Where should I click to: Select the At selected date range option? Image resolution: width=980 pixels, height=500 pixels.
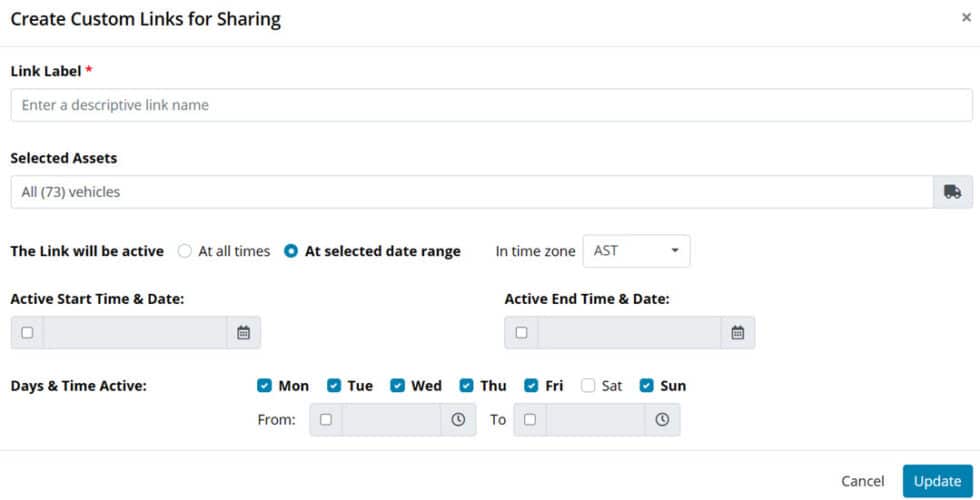(x=291, y=251)
